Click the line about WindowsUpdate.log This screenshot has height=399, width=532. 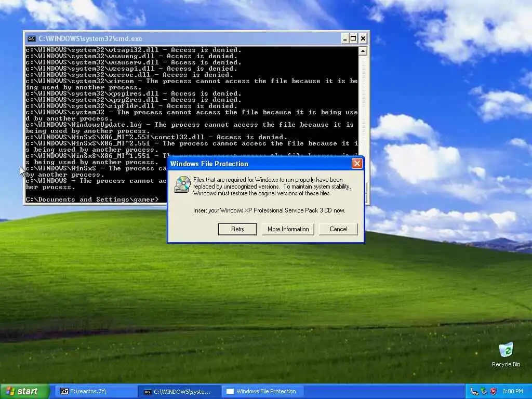click(x=190, y=128)
